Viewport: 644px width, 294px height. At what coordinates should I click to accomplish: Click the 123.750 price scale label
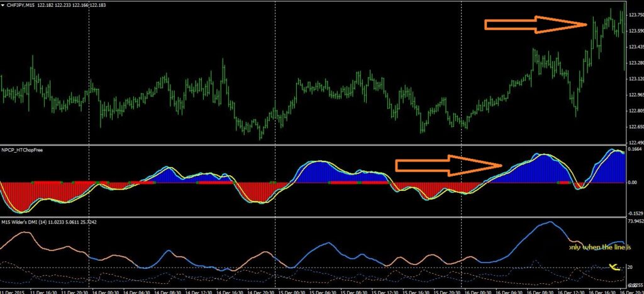(636, 14)
